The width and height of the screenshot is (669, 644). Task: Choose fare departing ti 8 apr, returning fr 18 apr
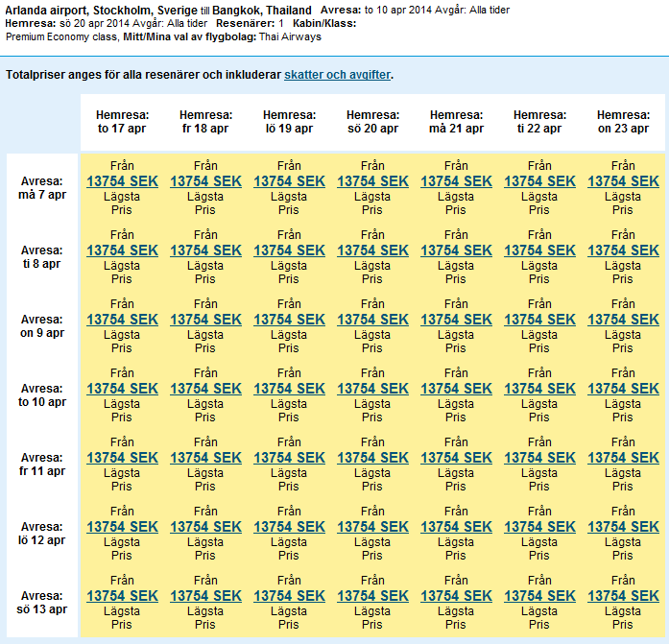click(206, 250)
